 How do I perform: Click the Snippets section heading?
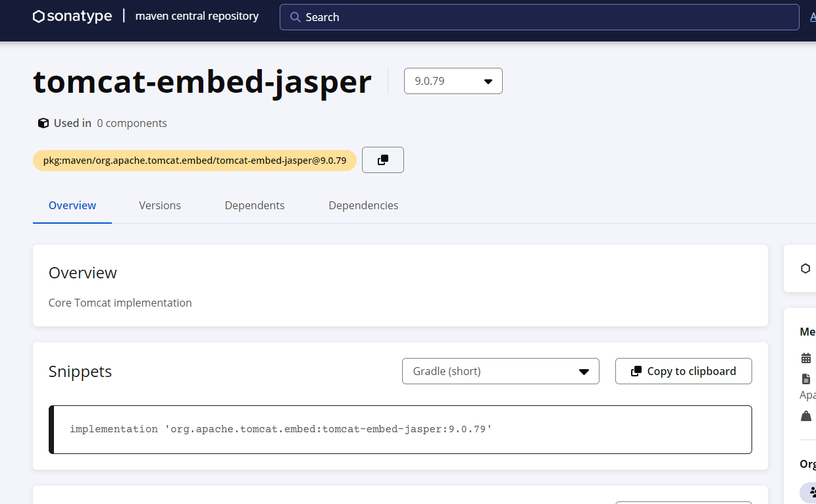tap(80, 371)
